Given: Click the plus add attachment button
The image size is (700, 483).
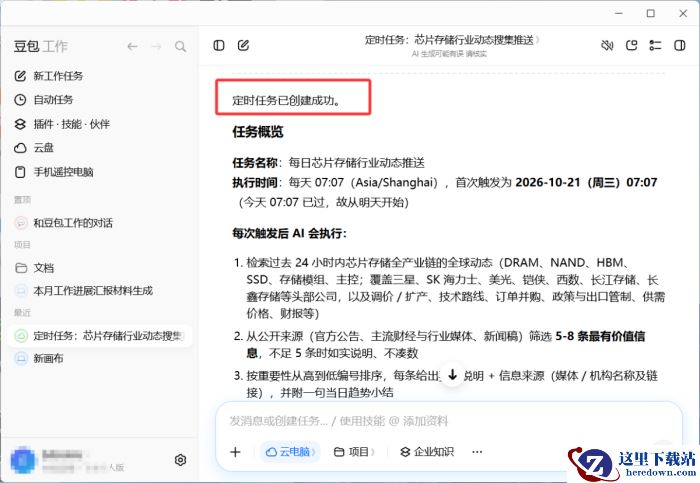Looking at the screenshot, I should click(x=235, y=452).
